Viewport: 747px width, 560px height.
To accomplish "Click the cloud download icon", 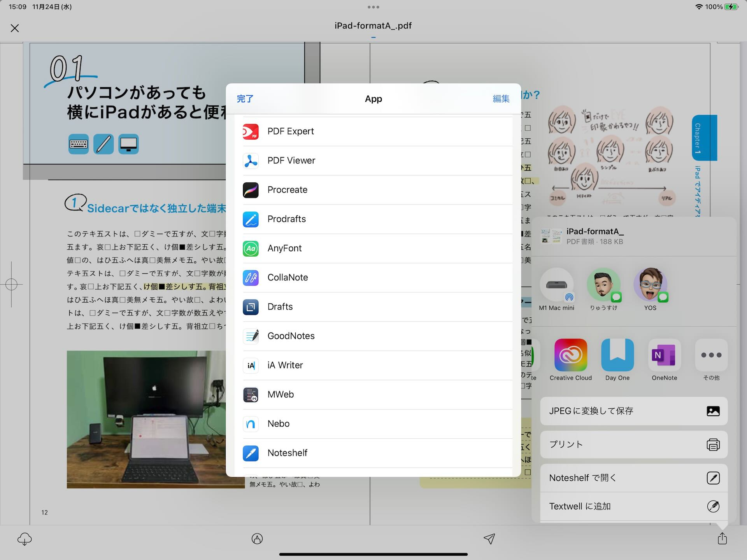I will [25, 539].
